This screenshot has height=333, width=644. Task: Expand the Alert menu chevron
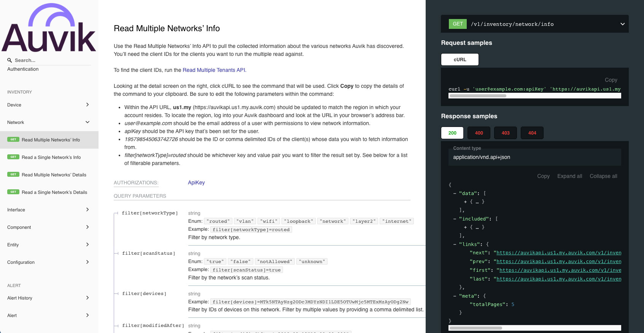(87, 315)
